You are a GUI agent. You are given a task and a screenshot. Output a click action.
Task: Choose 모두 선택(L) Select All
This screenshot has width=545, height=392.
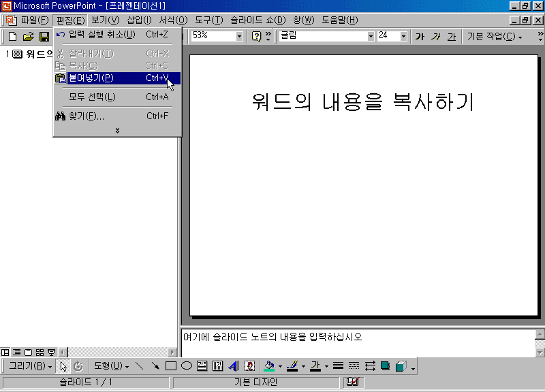[x=117, y=97]
